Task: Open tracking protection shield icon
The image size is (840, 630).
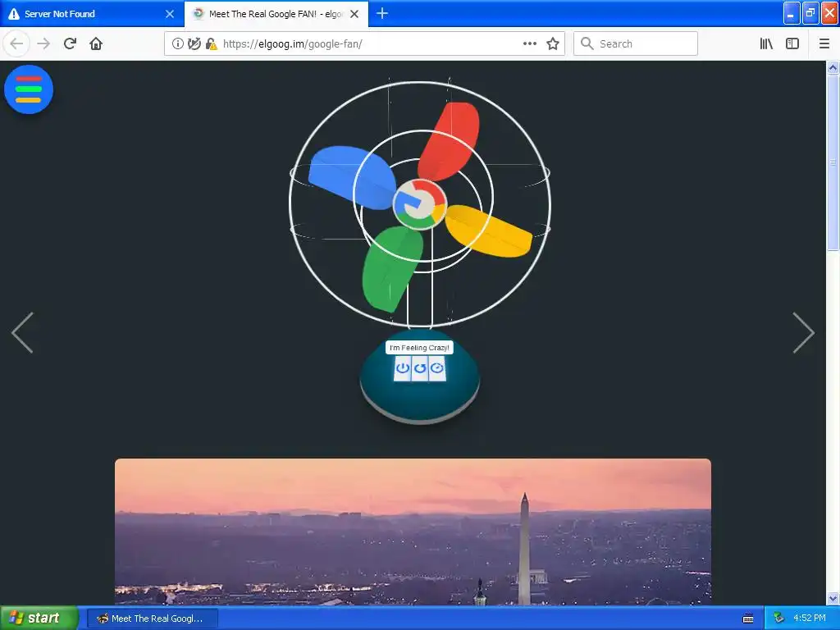Action: click(x=194, y=44)
